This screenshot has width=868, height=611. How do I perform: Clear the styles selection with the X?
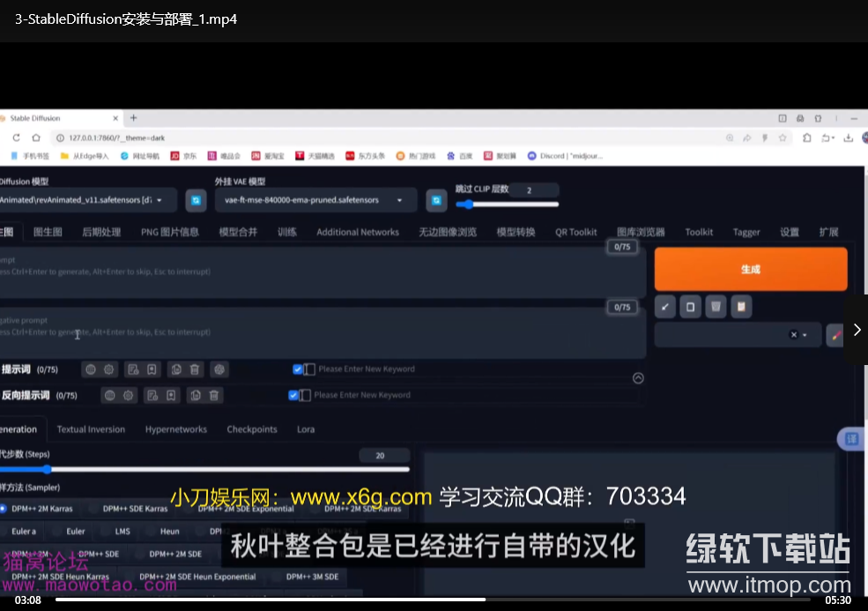[794, 334]
